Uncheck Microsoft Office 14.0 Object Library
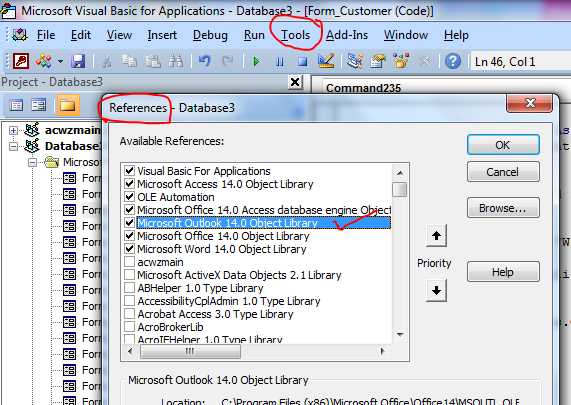The width and height of the screenshot is (571, 405). pos(129,236)
